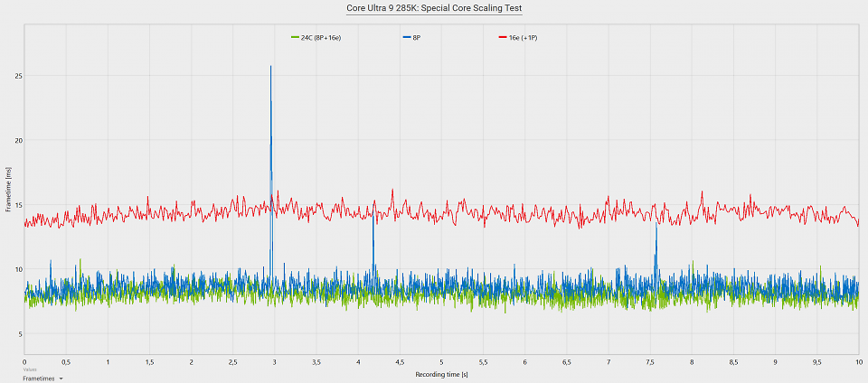Viewport: 868px width, 383px height.
Task: Toggle the 16e (+1P) legend entry
Action: (519, 38)
